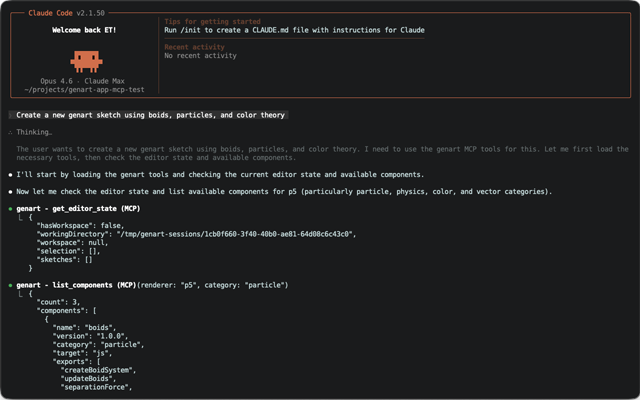Click the gray thinking paragraph starting "The user wants"
The image size is (640, 400).
[x=322, y=153]
